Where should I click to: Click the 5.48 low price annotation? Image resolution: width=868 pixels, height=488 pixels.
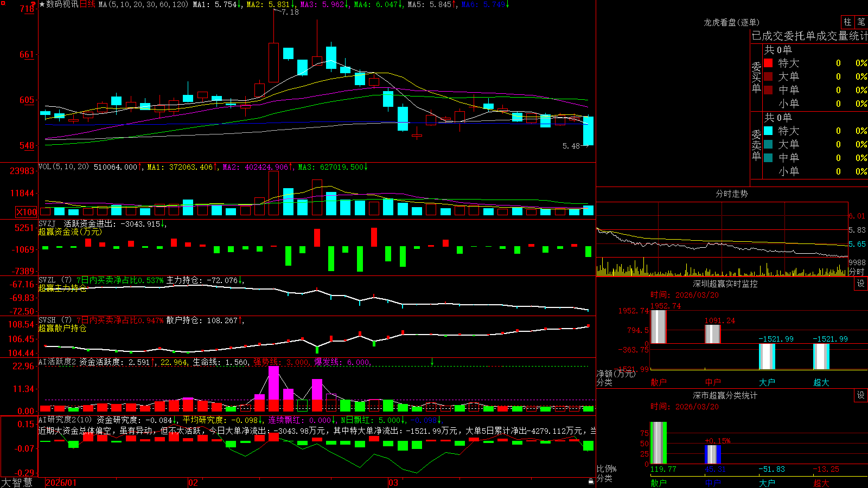(571, 146)
